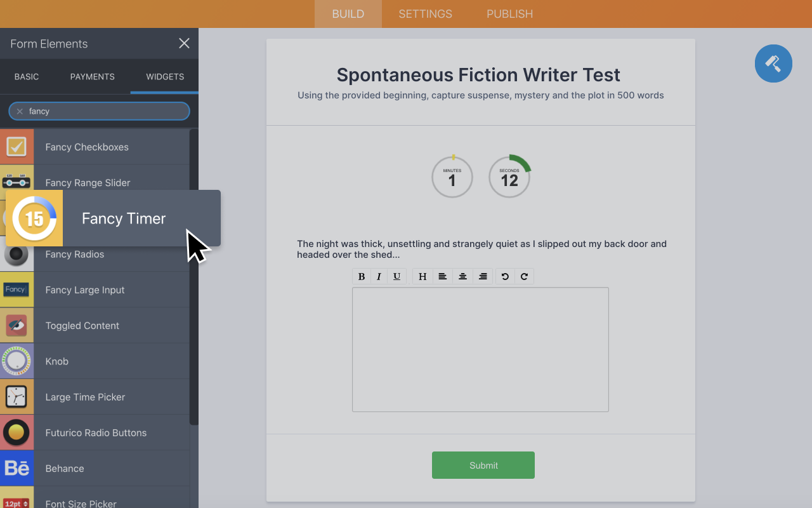Select the Fancy Checkboxes widget icon
The width and height of the screenshot is (812, 508).
point(16,146)
